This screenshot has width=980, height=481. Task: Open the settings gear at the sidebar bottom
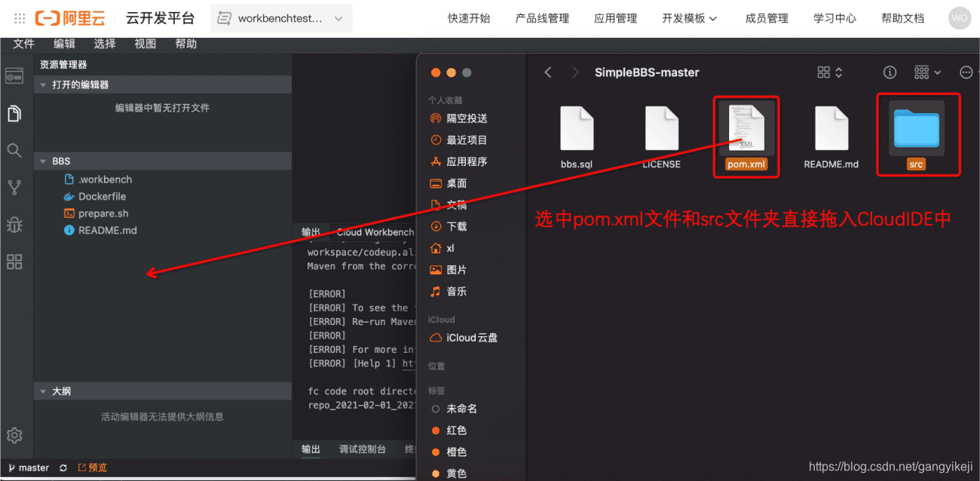coord(14,435)
